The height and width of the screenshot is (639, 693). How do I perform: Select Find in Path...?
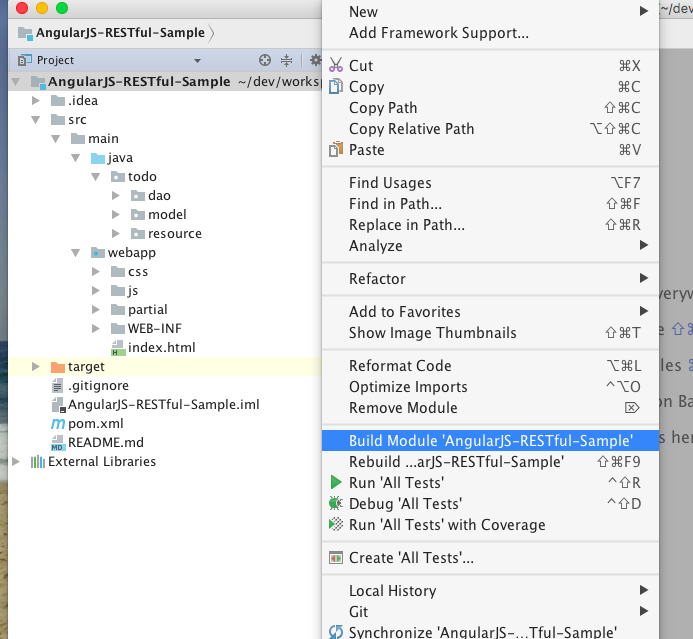pos(490,204)
